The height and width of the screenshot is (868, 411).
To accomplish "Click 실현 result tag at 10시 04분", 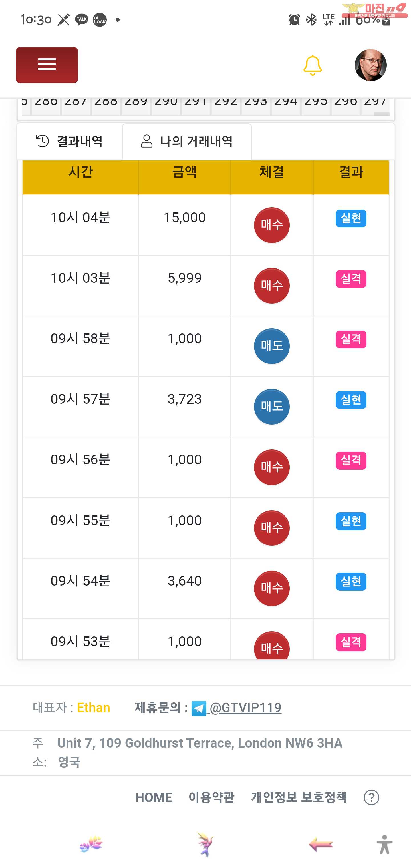I will [351, 218].
